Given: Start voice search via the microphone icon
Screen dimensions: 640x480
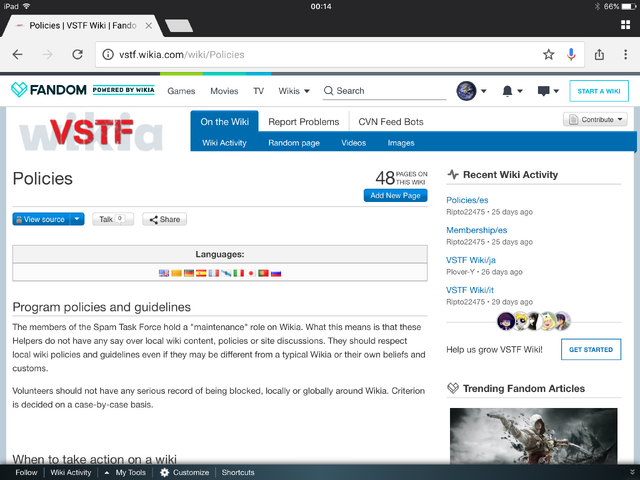Looking at the screenshot, I should coord(571,54).
